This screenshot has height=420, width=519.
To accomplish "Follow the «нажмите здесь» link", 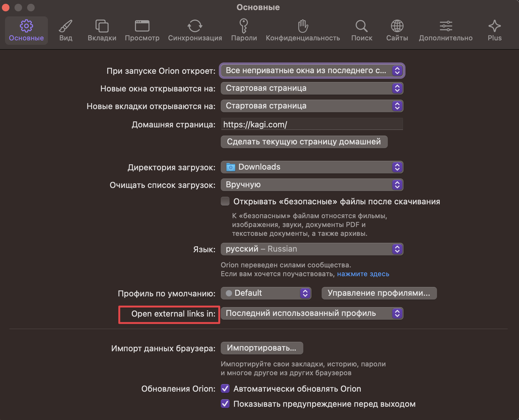I will (363, 274).
